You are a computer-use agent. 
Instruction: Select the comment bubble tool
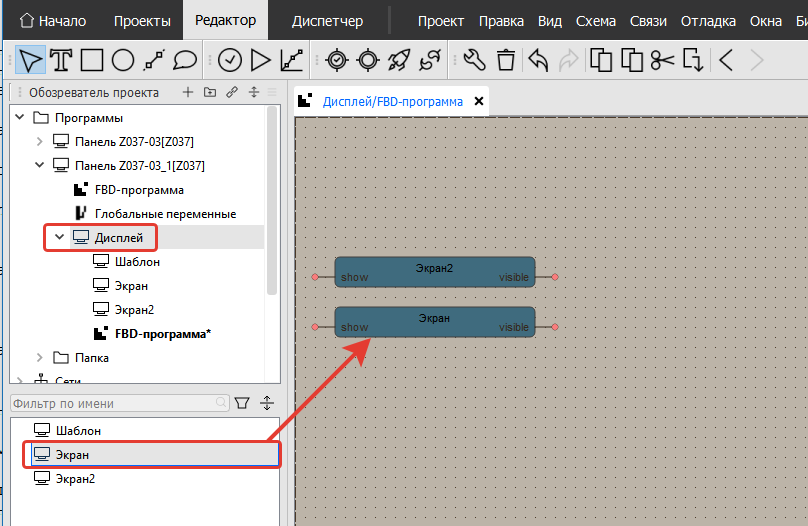coord(185,61)
